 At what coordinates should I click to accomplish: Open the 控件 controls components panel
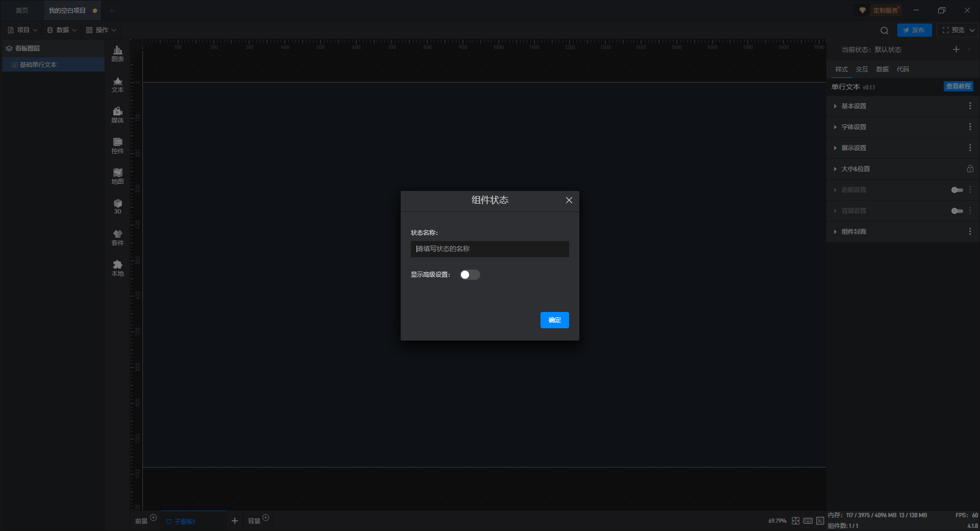point(117,146)
